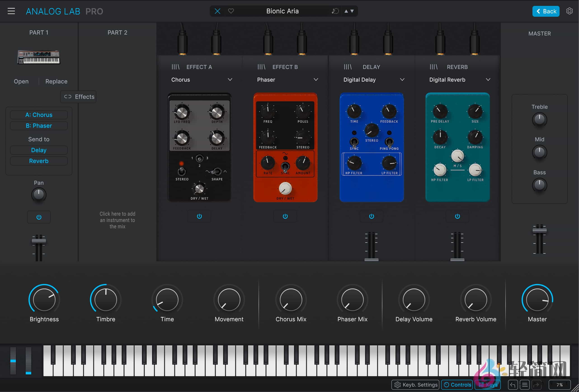Clear the preset search using the X icon
The width and height of the screenshot is (579, 392).
(217, 11)
